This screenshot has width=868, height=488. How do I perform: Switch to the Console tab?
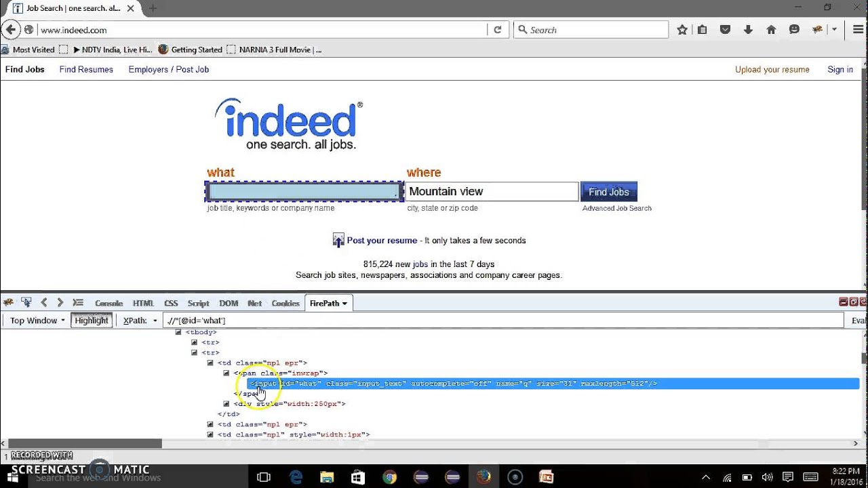click(x=108, y=303)
